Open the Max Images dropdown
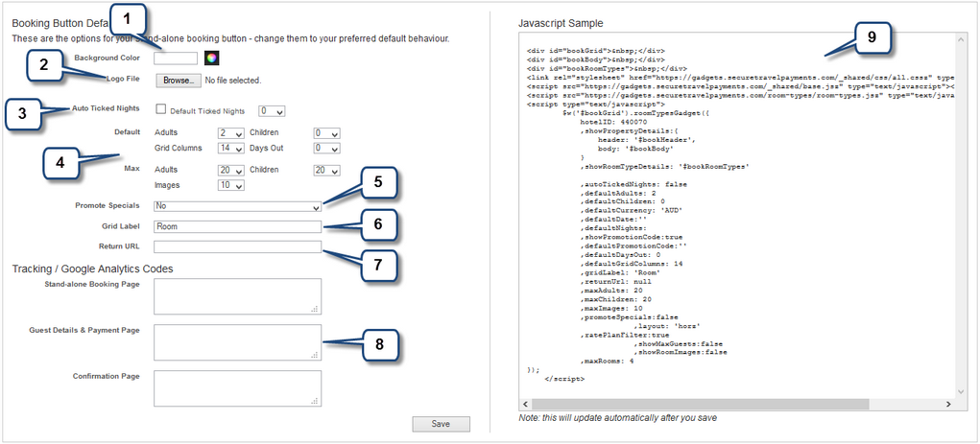Image resolution: width=980 pixels, height=444 pixels. [230, 185]
